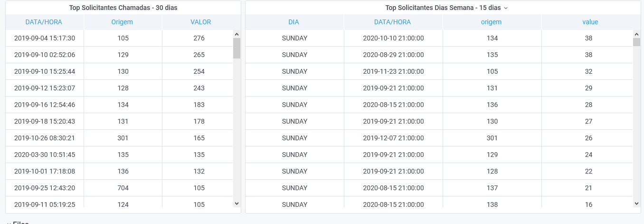Click value 28 in the Dias Semana table
This screenshot has height=224, width=644.
coord(588,105)
